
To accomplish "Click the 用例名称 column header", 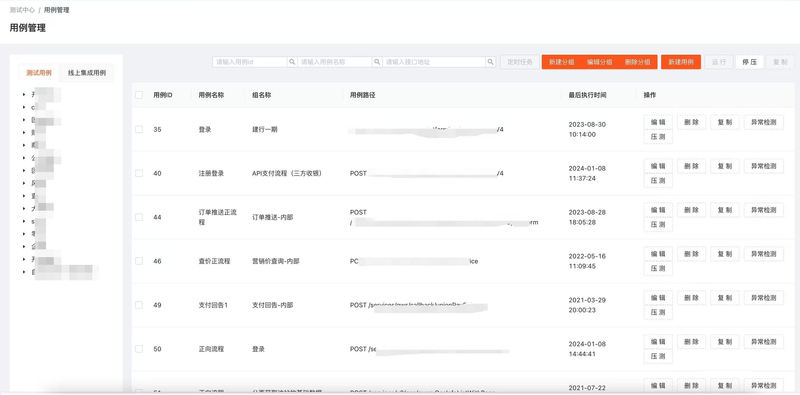I will click(x=211, y=95).
